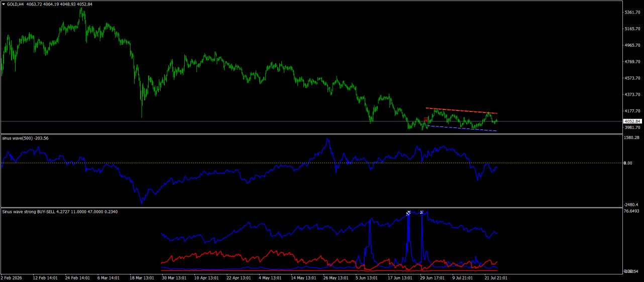Screen dimensions: 644x282
Task: Select the orange upper channel trendline
Action: pyautogui.click(x=461, y=110)
